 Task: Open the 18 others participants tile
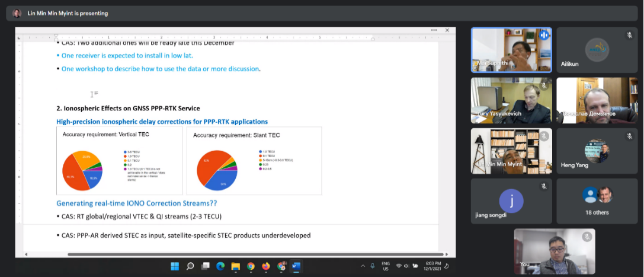[x=596, y=201]
